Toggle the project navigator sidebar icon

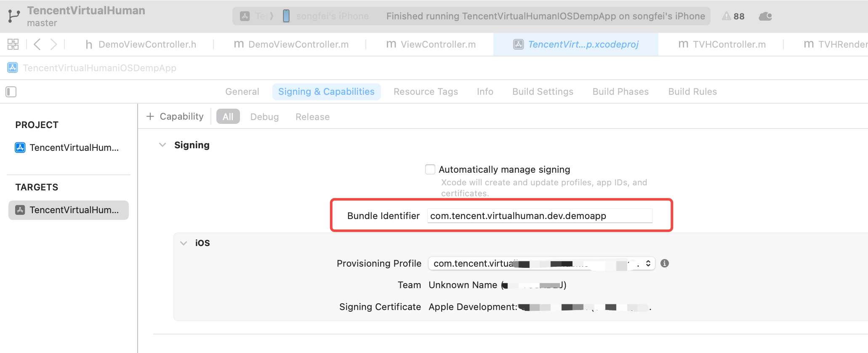(x=11, y=92)
